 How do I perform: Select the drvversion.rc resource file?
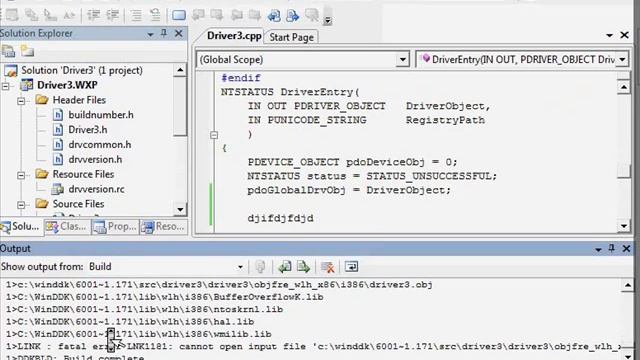point(96,189)
